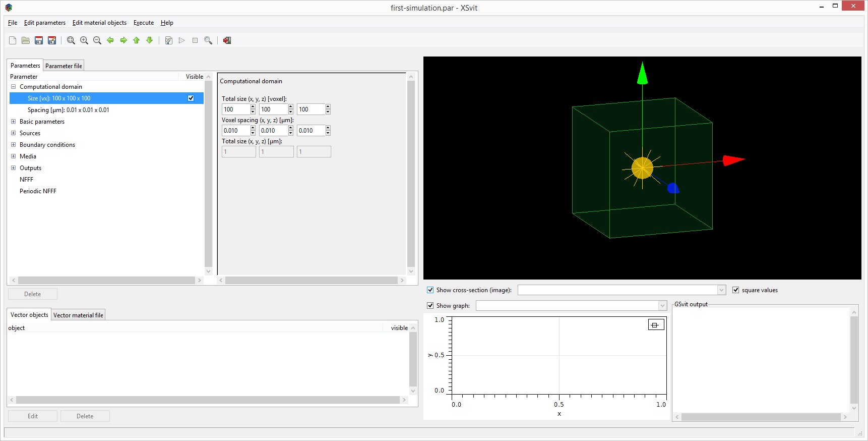
Task: Disable the square values checkbox
Action: [736, 290]
